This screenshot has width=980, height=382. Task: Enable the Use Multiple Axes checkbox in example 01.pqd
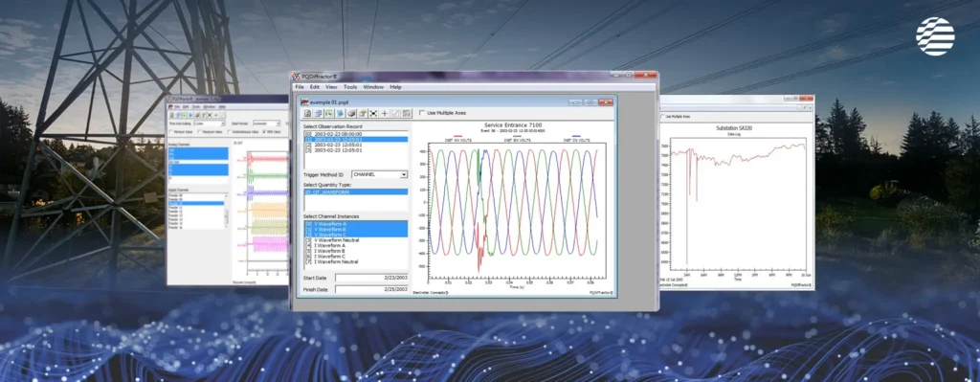[x=422, y=113]
